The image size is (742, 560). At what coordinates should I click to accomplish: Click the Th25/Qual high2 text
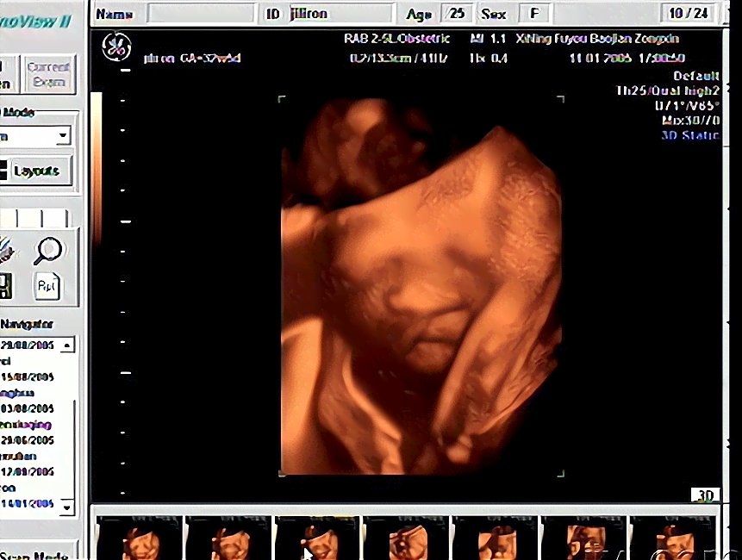(668, 90)
